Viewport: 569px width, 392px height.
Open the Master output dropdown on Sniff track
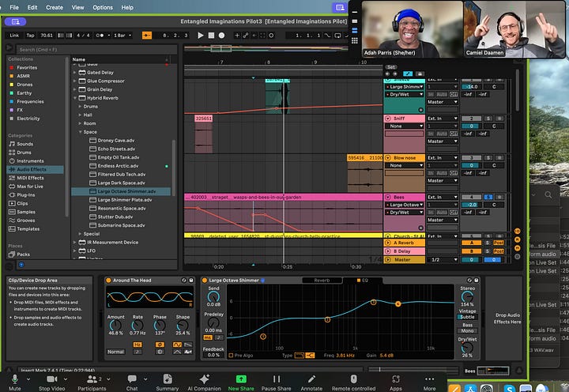coord(442,141)
